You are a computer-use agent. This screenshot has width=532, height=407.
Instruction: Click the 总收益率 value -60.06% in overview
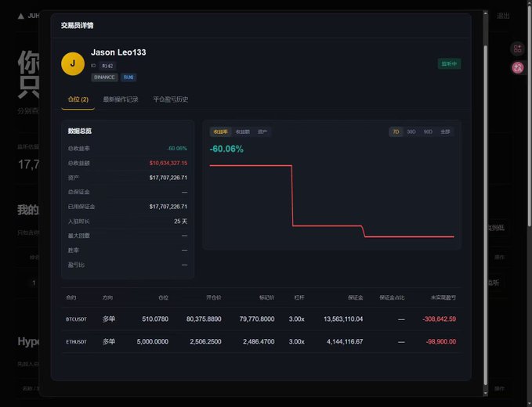point(177,149)
